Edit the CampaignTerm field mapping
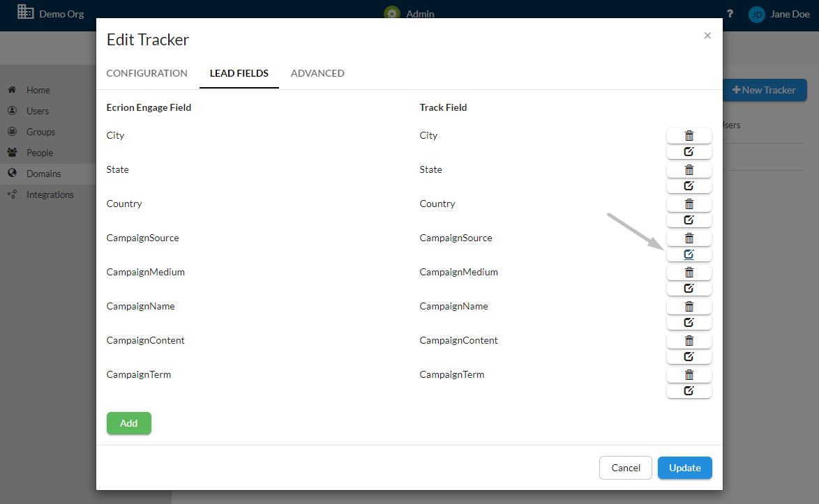Viewport: 819px width, 504px height. tap(689, 391)
